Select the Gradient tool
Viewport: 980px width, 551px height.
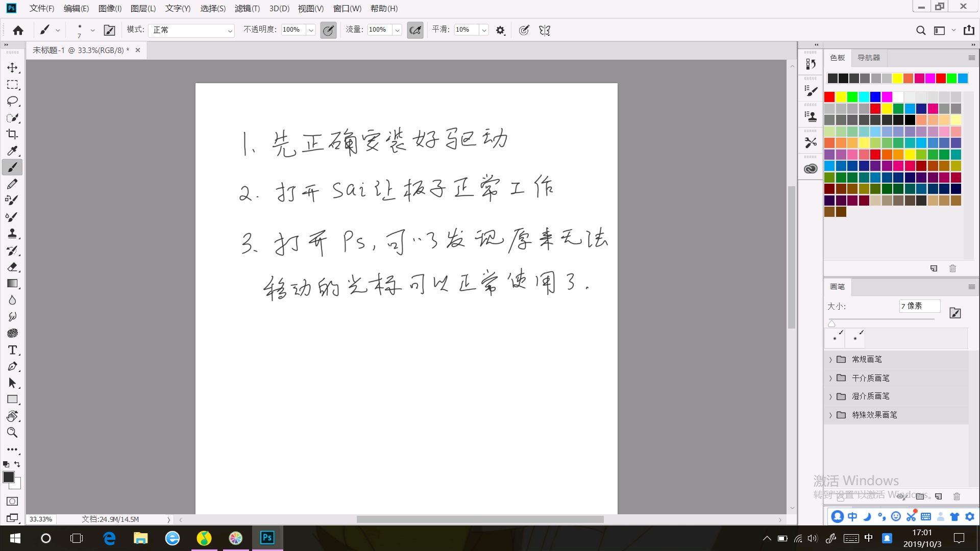click(12, 284)
